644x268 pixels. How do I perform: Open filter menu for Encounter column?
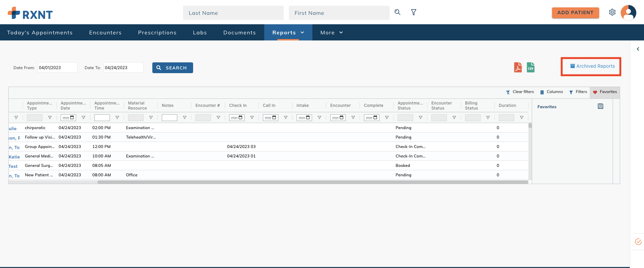353,118
